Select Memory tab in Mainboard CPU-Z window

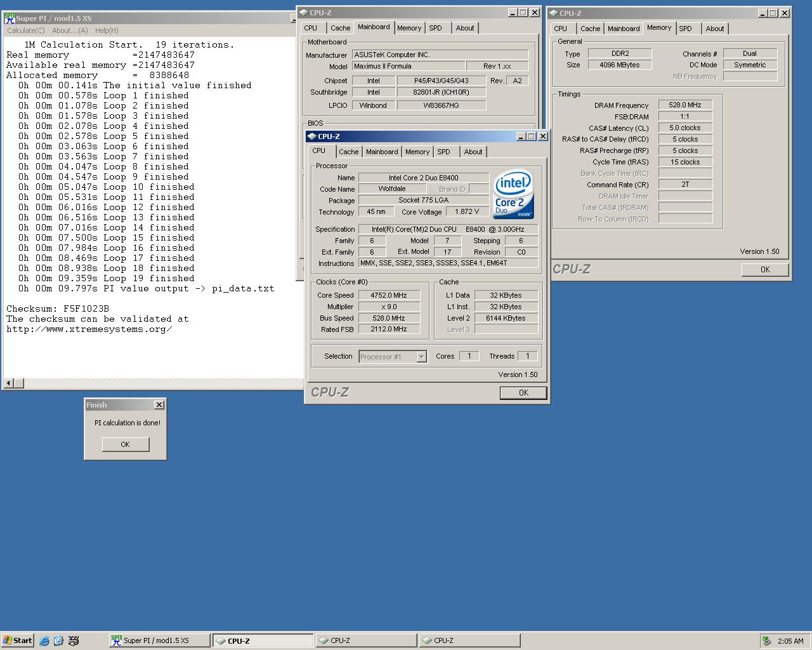click(x=409, y=28)
